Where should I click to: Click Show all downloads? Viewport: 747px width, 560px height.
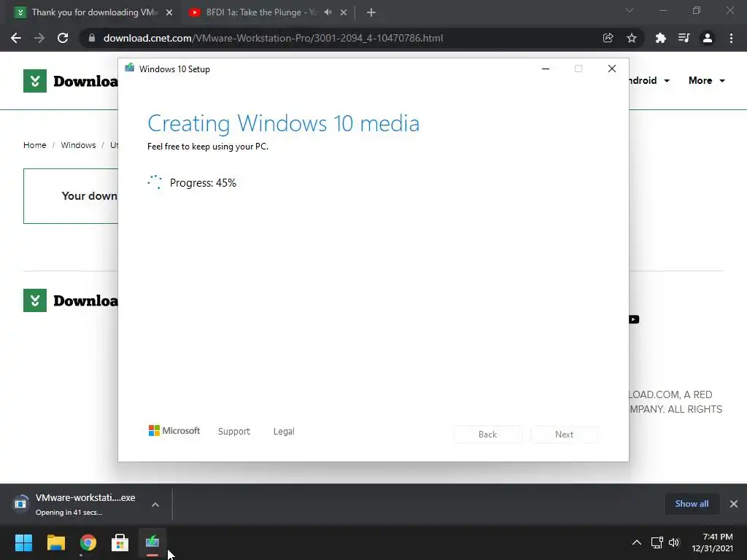click(692, 504)
